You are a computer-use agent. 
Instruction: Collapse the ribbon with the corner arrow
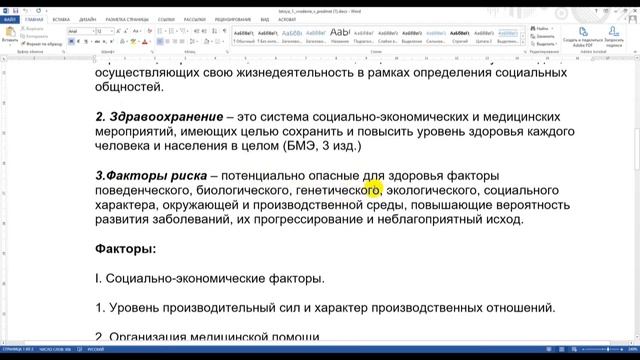tap(635, 52)
